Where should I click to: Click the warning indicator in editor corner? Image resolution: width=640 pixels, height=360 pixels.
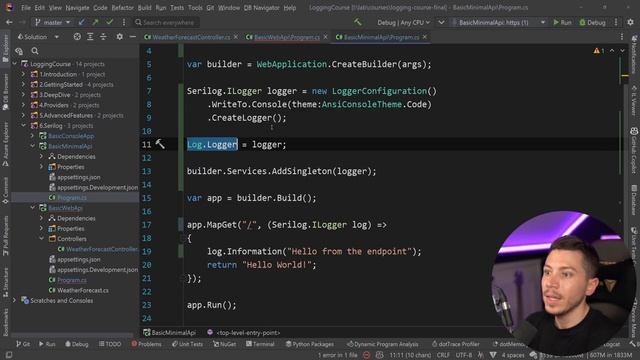click(599, 51)
